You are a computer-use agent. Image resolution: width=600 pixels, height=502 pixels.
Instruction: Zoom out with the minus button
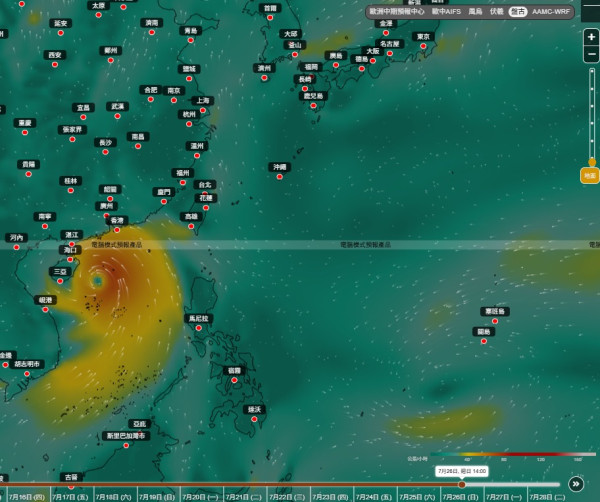(x=591, y=54)
